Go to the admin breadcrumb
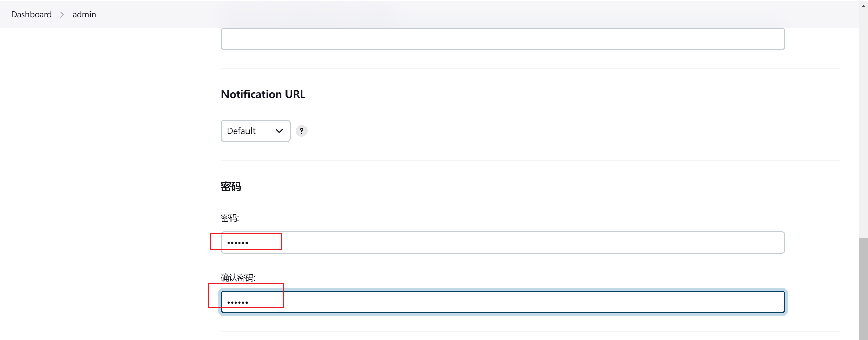The image size is (868, 340). 84,14
